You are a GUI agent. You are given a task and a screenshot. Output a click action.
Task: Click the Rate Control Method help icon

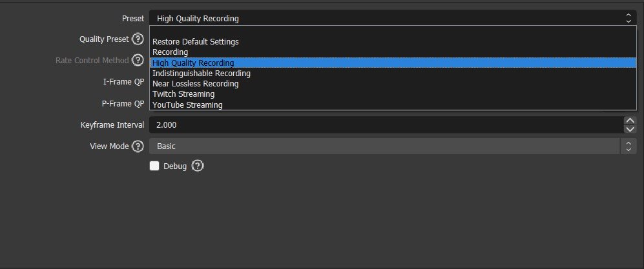pyautogui.click(x=138, y=61)
